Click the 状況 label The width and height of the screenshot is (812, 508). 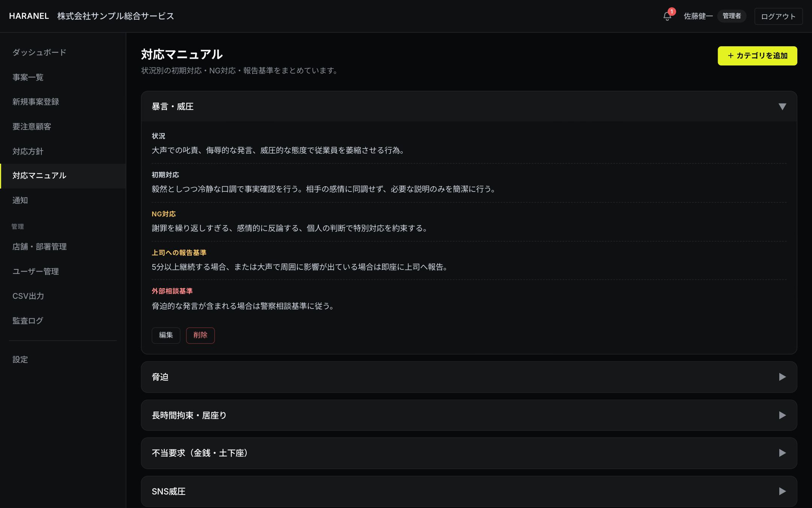[158, 136]
